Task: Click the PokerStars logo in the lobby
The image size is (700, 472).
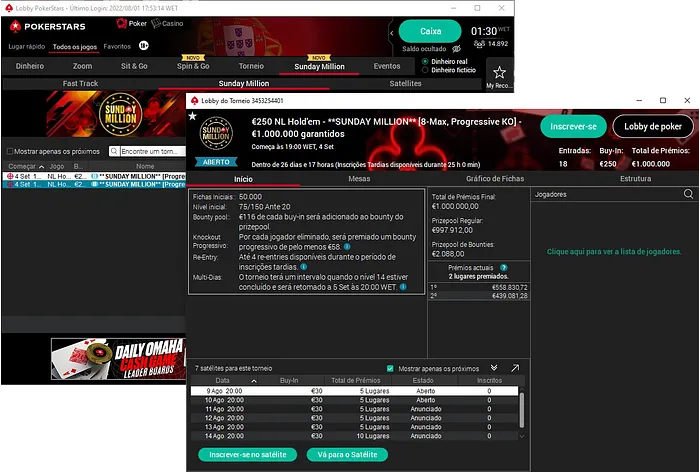Action: (47, 27)
